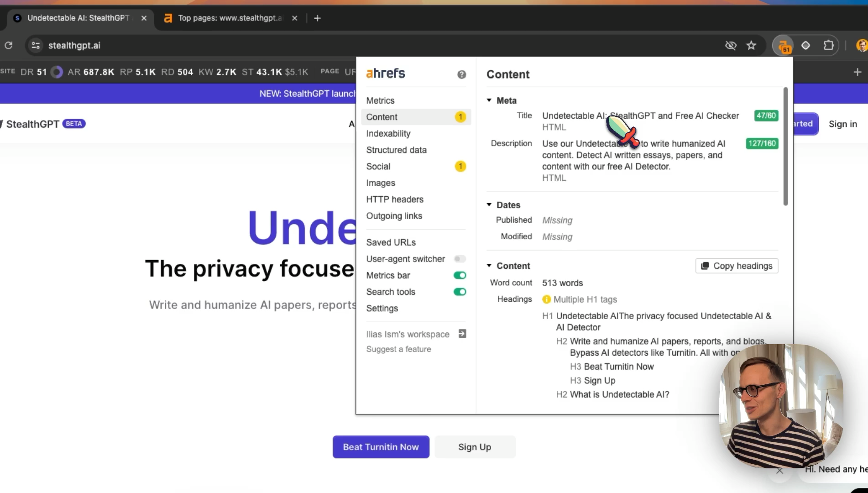Bookmark this page with the star icon
The image size is (868, 493).
tap(751, 46)
